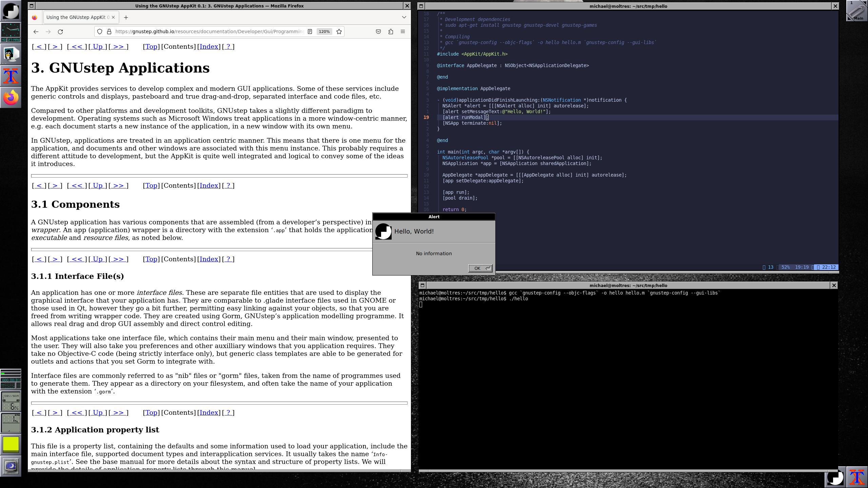Screen dimensions: 868x488
Task: Launch the penguin dock application
Action: coord(11,54)
